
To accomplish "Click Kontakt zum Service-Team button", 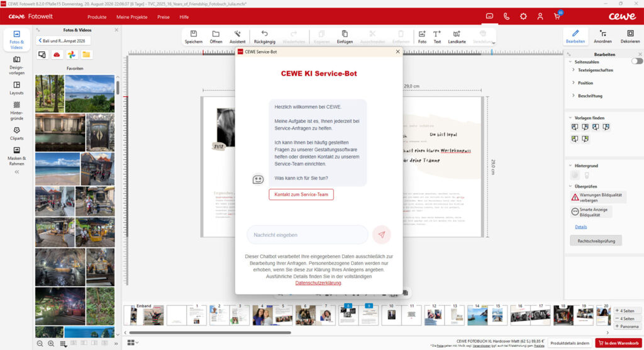I will click(301, 195).
